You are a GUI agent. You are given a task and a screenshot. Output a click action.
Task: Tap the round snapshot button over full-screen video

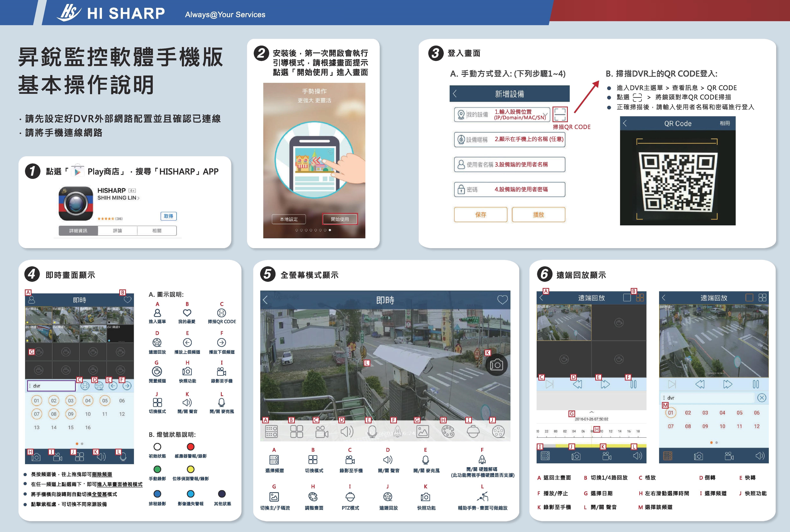coord(496,365)
